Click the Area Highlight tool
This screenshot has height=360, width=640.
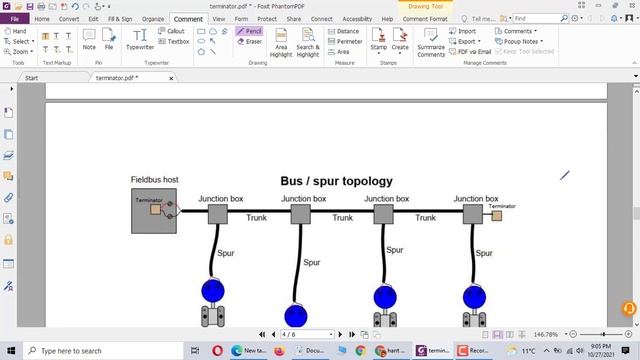[x=281, y=43]
